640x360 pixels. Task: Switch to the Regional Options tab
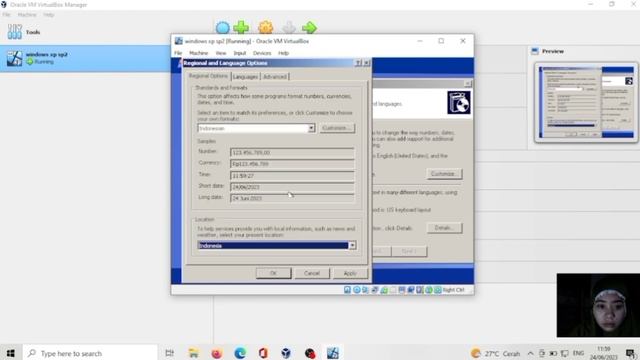pyautogui.click(x=208, y=76)
